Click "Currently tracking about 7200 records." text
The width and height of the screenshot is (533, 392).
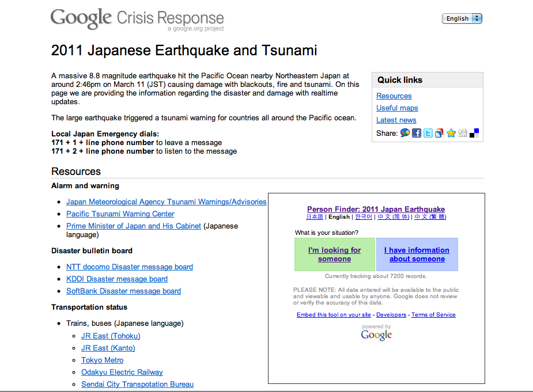pos(376,276)
